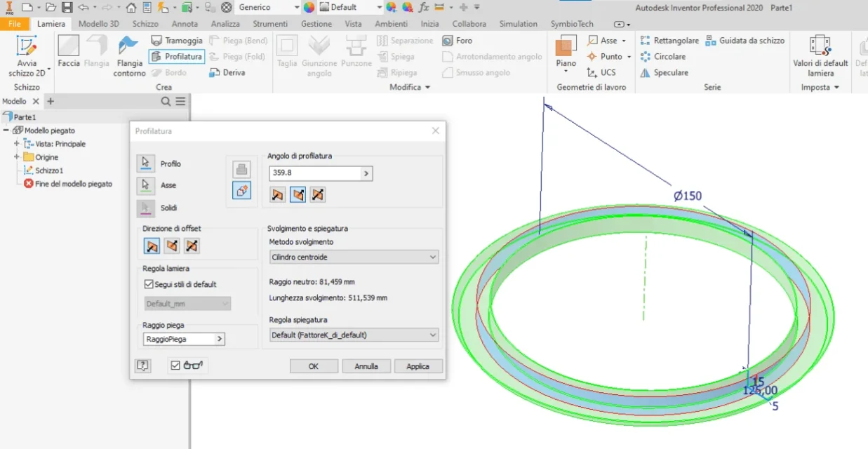
Task: Toggle Segui stili di default checkbox
Action: [x=149, y=284]
